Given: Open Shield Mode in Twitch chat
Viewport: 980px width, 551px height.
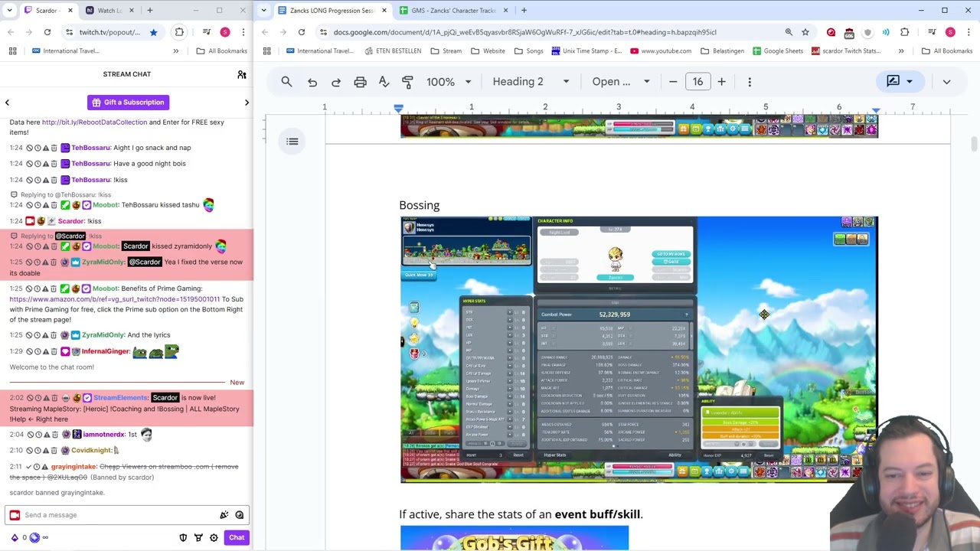Looking at the screenshot, I should (x=183, y=537).
